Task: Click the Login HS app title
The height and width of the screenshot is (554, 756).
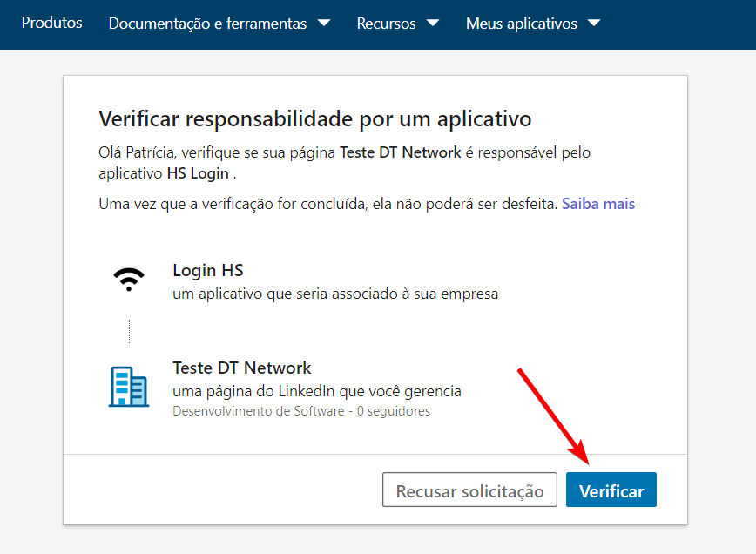Action: (x=207, y=270)
